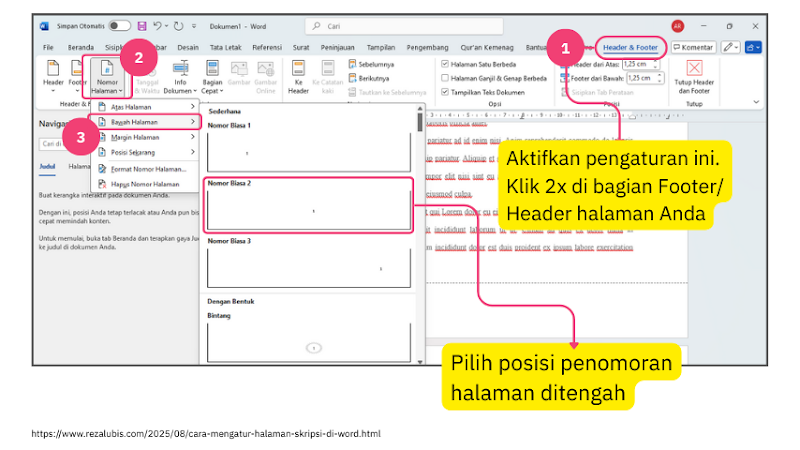Open the Referensi tab
This screenshot has height=450, width=800.
pos(267,47)
